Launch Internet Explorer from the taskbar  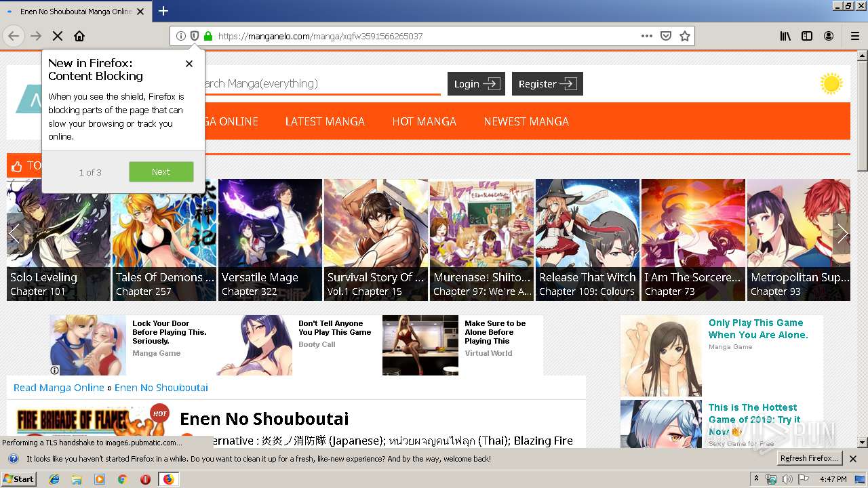(x=54, y=479)
